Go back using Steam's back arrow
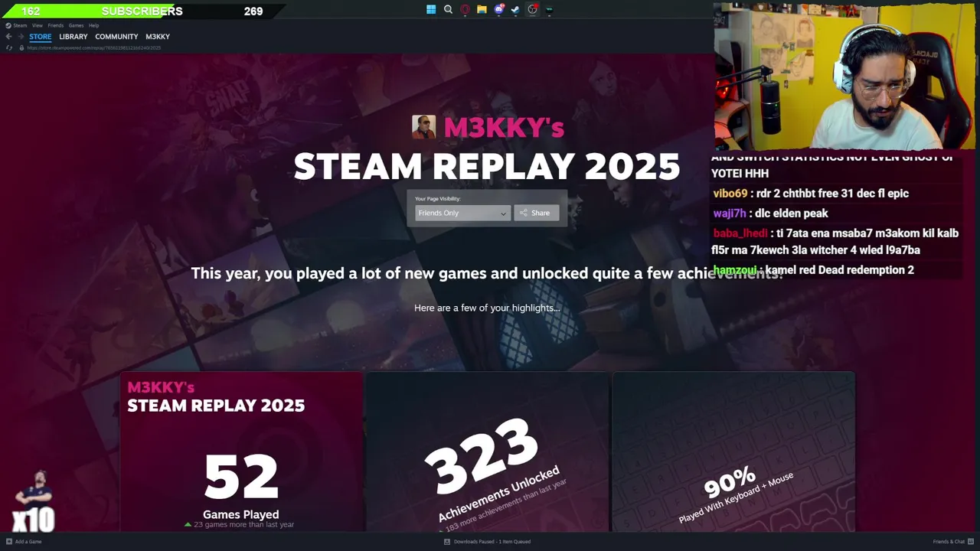 pyautogui.click(x=8, y=37)
